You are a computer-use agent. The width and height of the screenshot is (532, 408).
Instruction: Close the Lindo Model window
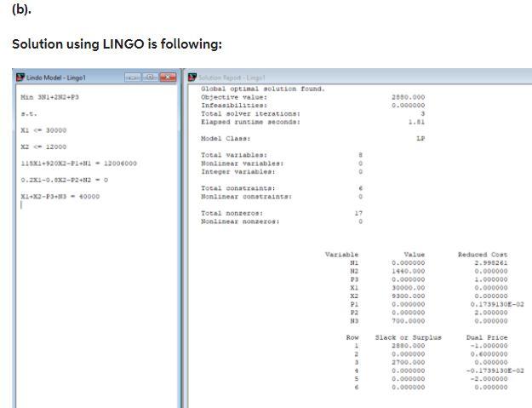point(168,78)
